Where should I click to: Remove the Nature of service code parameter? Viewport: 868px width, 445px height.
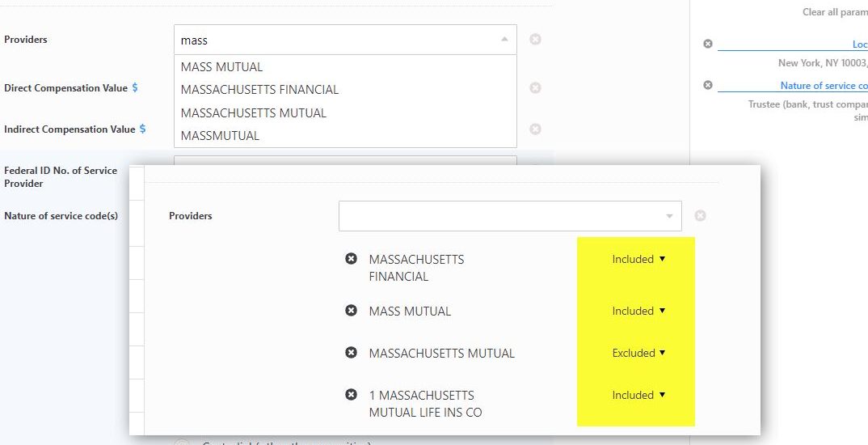point(708,85)
